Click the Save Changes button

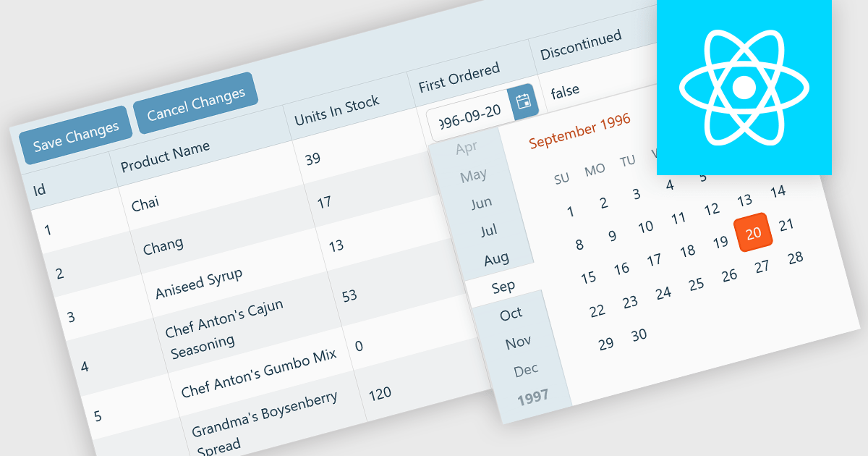coord(75,135)
